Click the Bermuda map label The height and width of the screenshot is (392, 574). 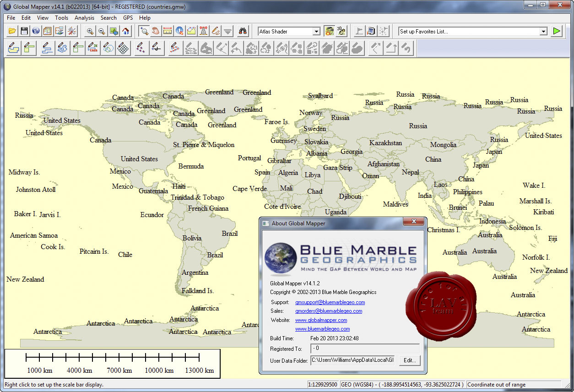191,166
